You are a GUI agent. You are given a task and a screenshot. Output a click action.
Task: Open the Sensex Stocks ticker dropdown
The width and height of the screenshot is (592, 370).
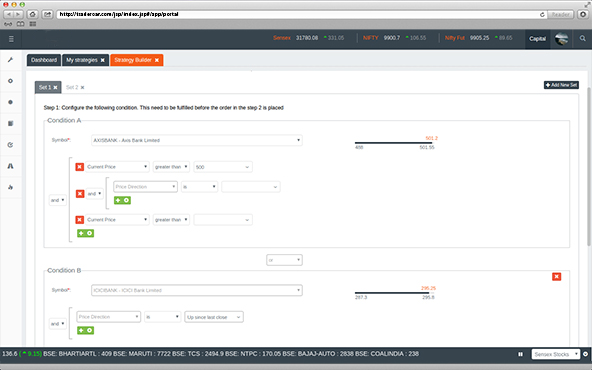[x=555, y=354]
